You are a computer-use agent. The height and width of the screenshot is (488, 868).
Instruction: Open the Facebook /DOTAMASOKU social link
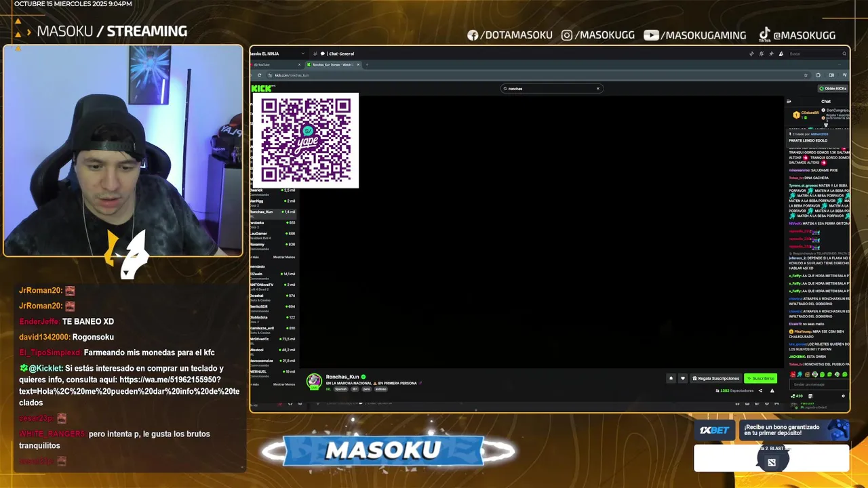tap(510, 35)
